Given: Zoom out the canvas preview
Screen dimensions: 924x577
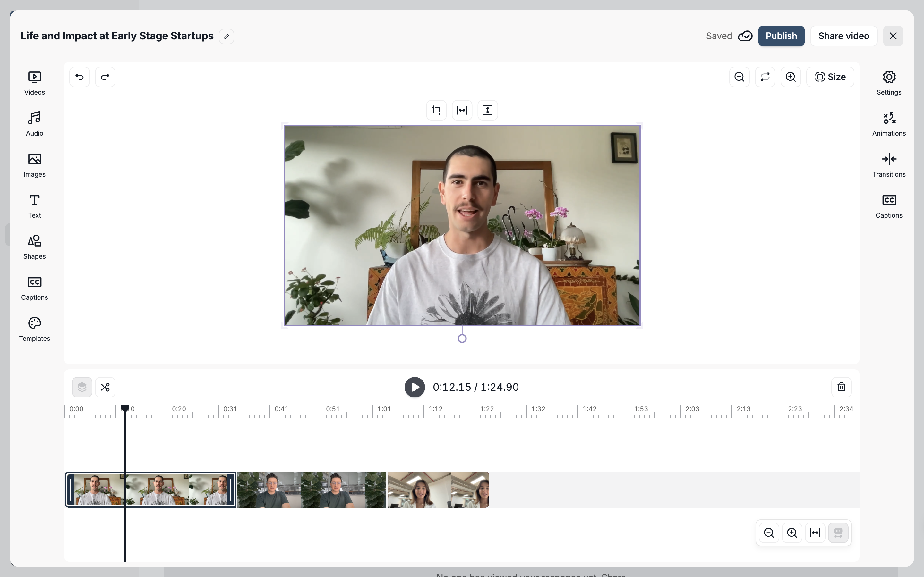Looking at the screenshot, I should (739, 77).
